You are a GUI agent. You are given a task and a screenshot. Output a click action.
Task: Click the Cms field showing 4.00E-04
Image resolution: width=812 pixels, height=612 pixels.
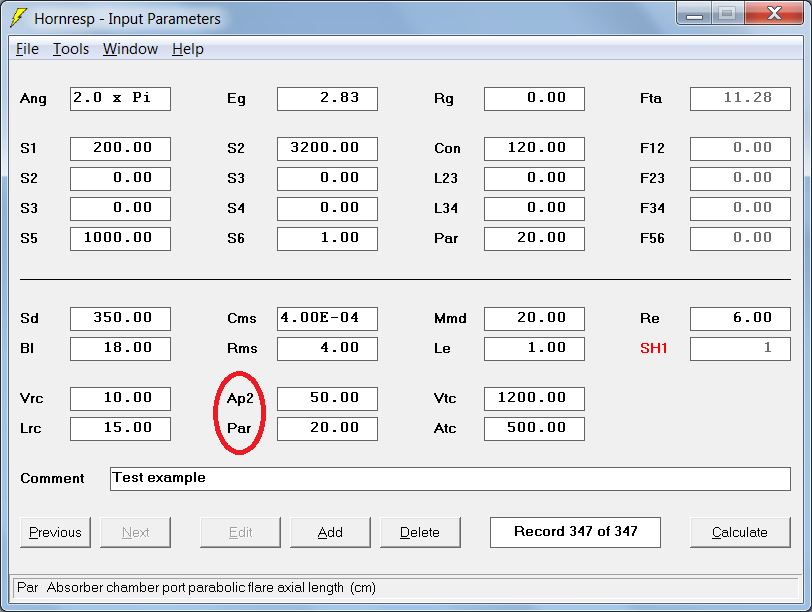[x=327, y=319]
